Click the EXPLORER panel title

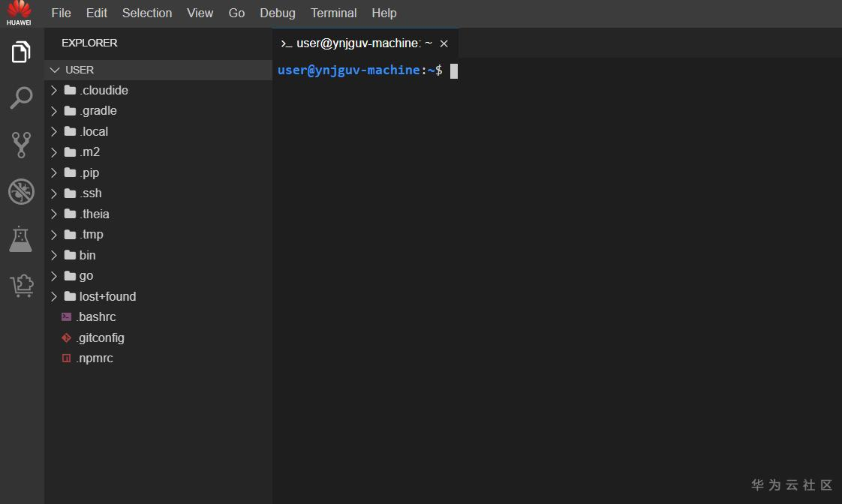point(89,43)
